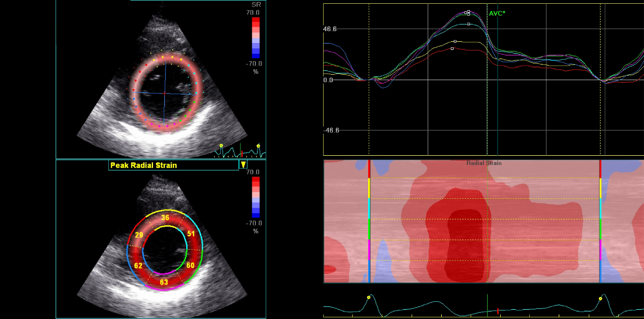Click yellow segment on left color strip

click(369, 188)
